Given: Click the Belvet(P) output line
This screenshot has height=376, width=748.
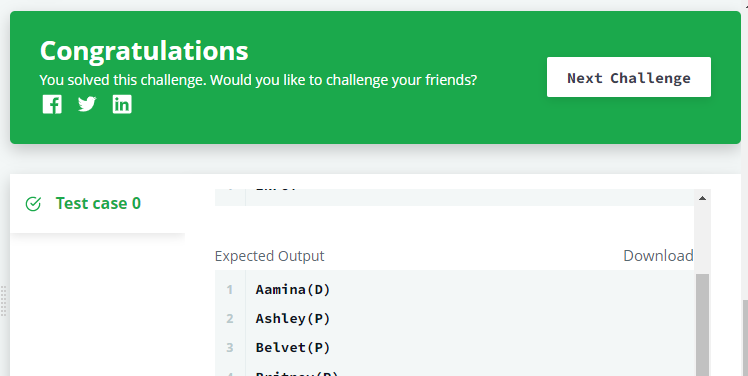Looking at the screenshot, I should pos(292,347).
